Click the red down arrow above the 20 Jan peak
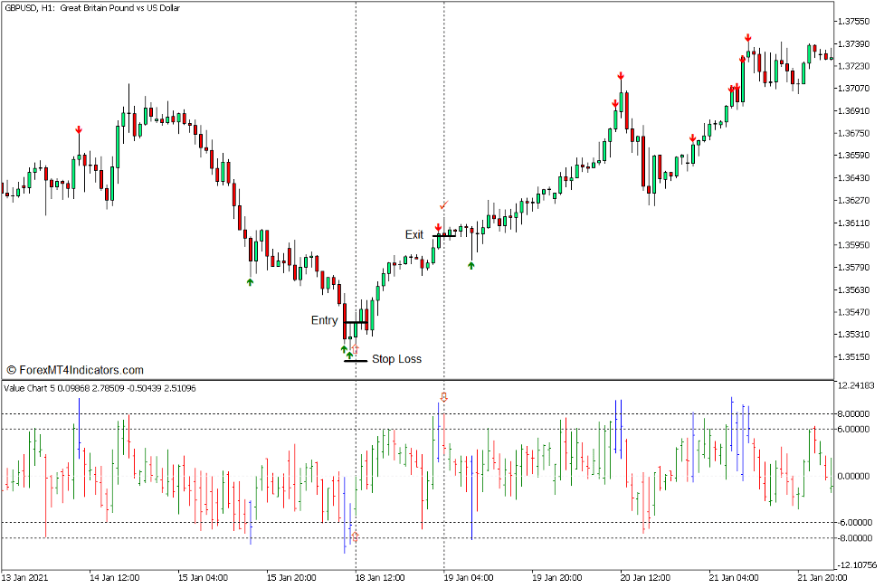 point(620,77)
